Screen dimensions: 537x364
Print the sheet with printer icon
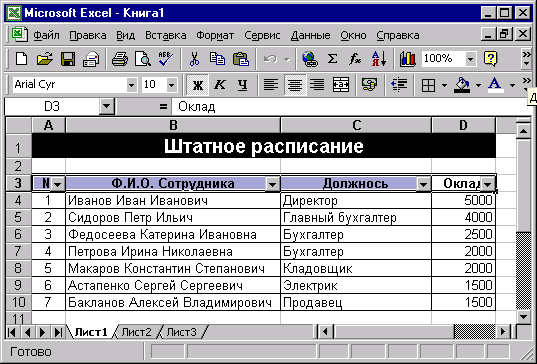coord(120,59)
